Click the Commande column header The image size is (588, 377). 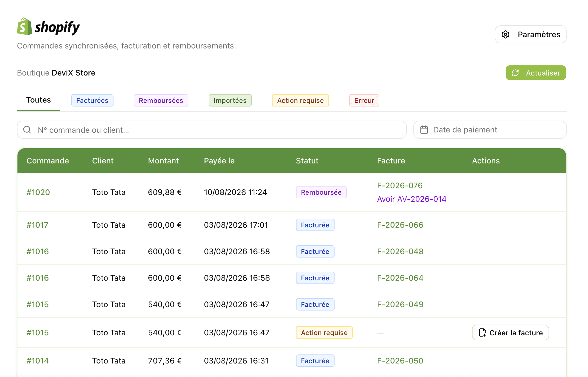[48, 161]
